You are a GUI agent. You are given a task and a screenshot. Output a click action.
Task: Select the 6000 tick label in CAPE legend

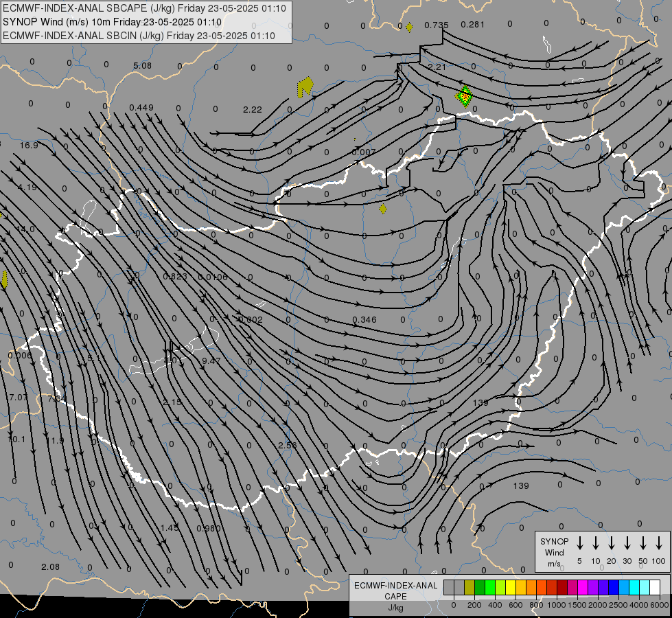coord(660,605)
